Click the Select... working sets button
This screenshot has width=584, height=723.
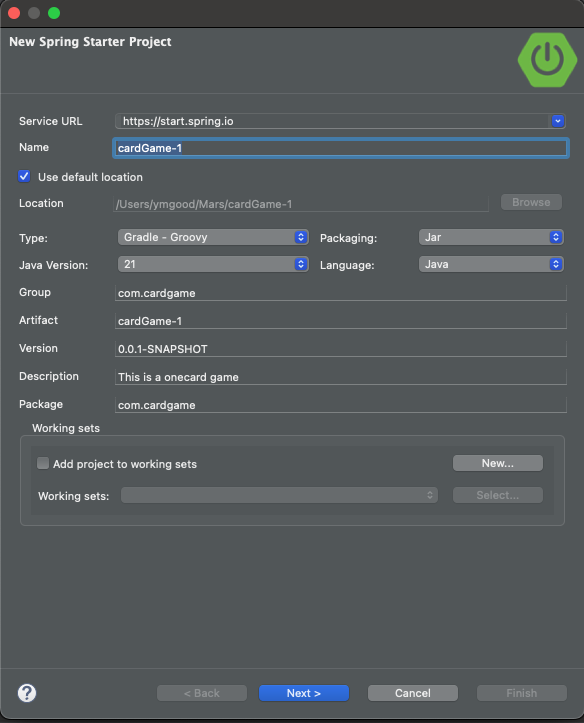[498, 495]
